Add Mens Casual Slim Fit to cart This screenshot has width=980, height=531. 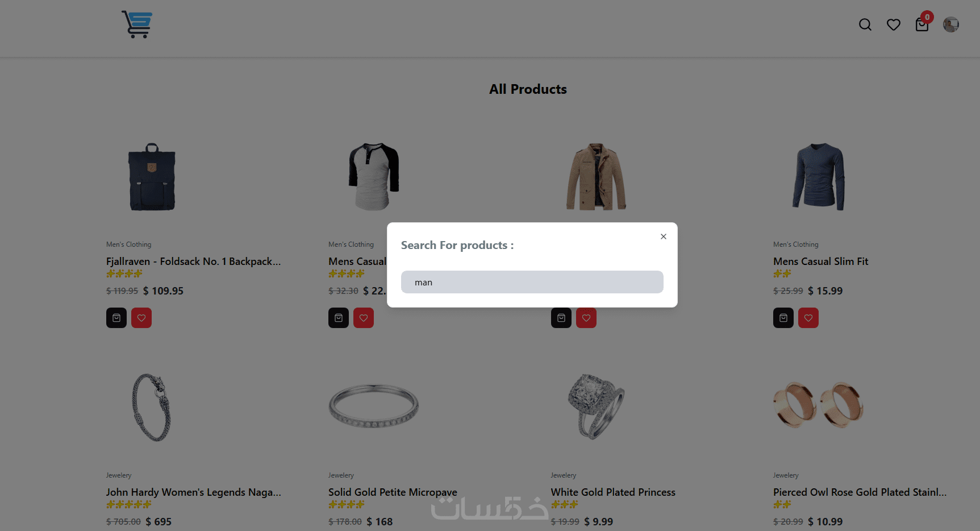point(783,318)
